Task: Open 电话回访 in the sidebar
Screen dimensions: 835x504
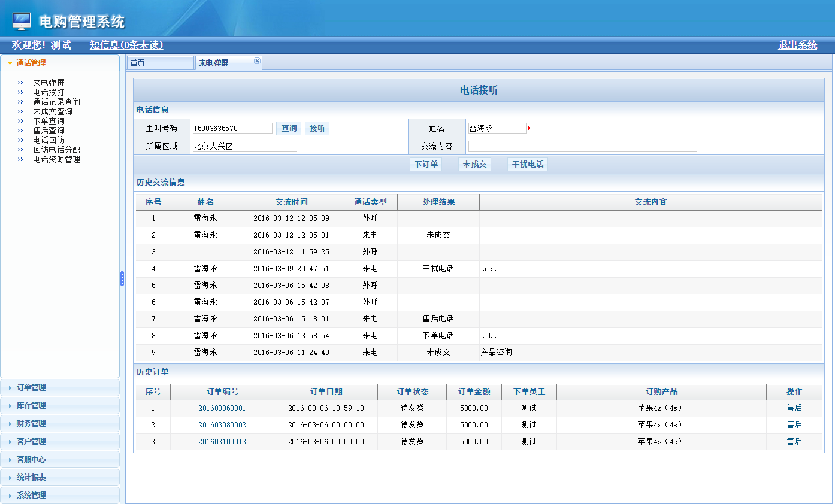Action: point(49,140)
